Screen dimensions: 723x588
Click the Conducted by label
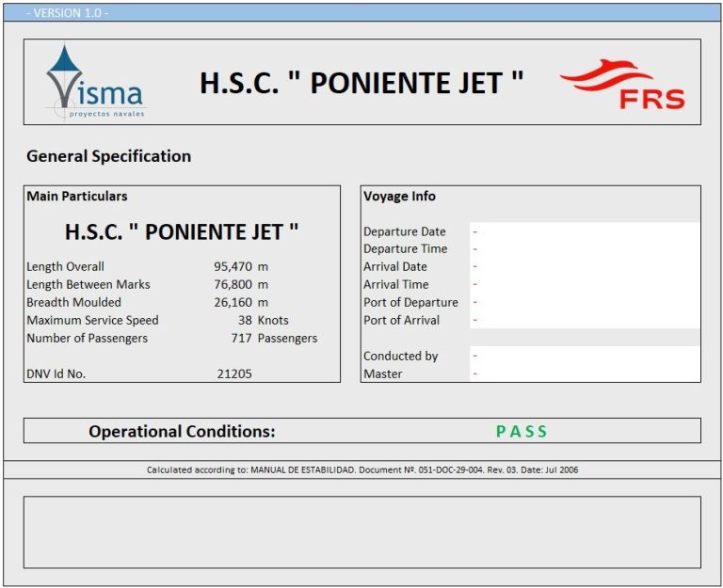401,356
